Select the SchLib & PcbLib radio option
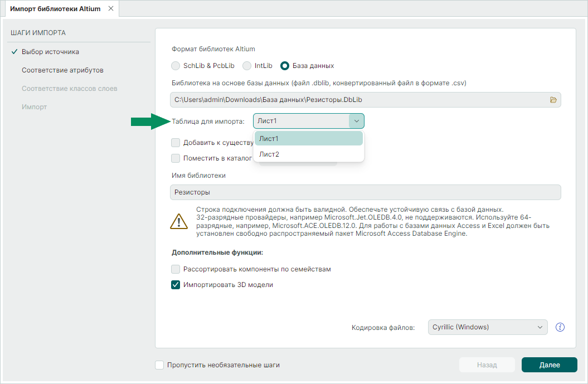Viewport: 588px width, 384px height. [x=176, y=66]
